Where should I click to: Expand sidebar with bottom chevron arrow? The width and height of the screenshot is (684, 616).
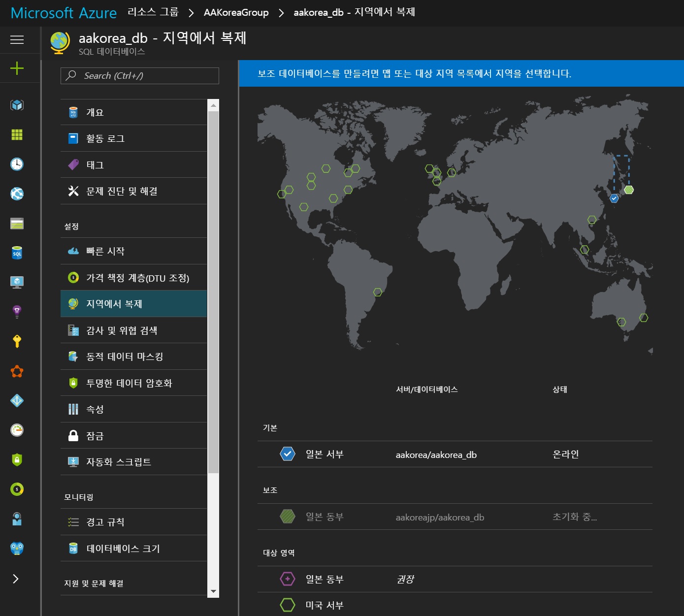click(16, 579)
